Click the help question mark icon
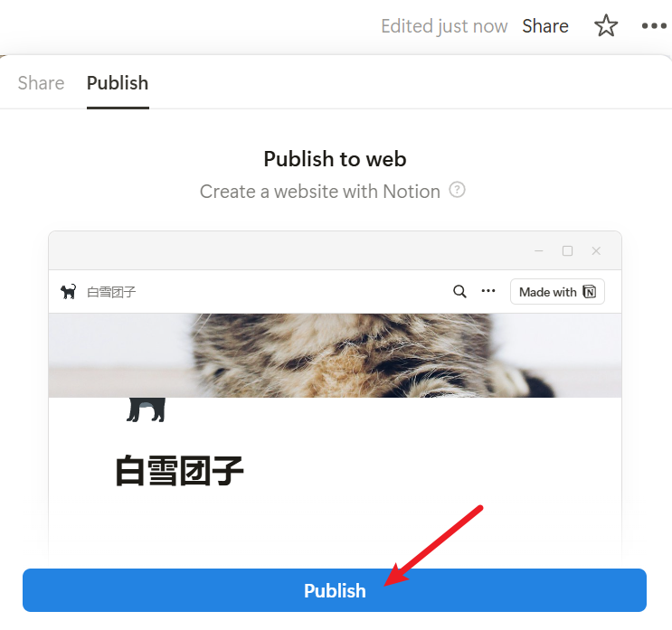 click(x=457, y=190)
